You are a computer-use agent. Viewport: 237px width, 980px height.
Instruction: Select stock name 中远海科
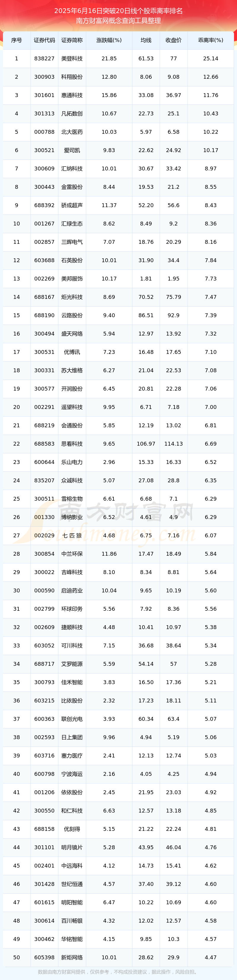click(72, 866)
